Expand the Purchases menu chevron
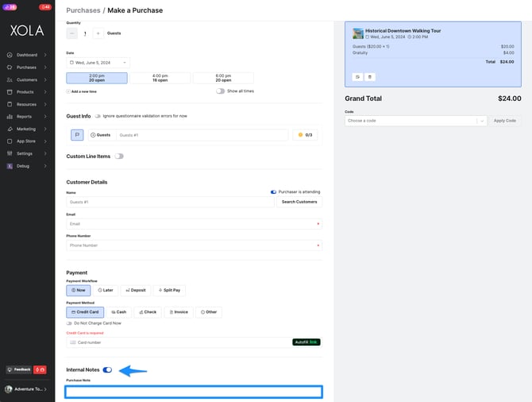Image resolution: width=532 pixels, height=402 pixels. [x=45, y=68]
